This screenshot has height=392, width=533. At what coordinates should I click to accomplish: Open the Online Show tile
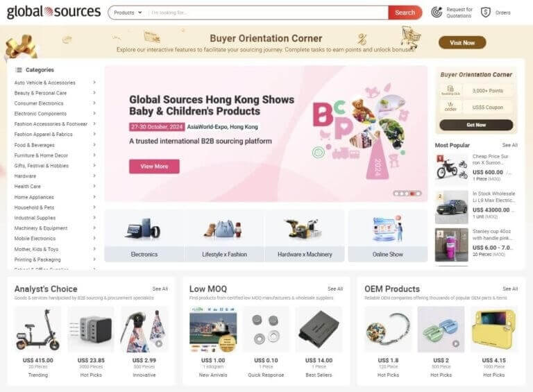(387, 236)
